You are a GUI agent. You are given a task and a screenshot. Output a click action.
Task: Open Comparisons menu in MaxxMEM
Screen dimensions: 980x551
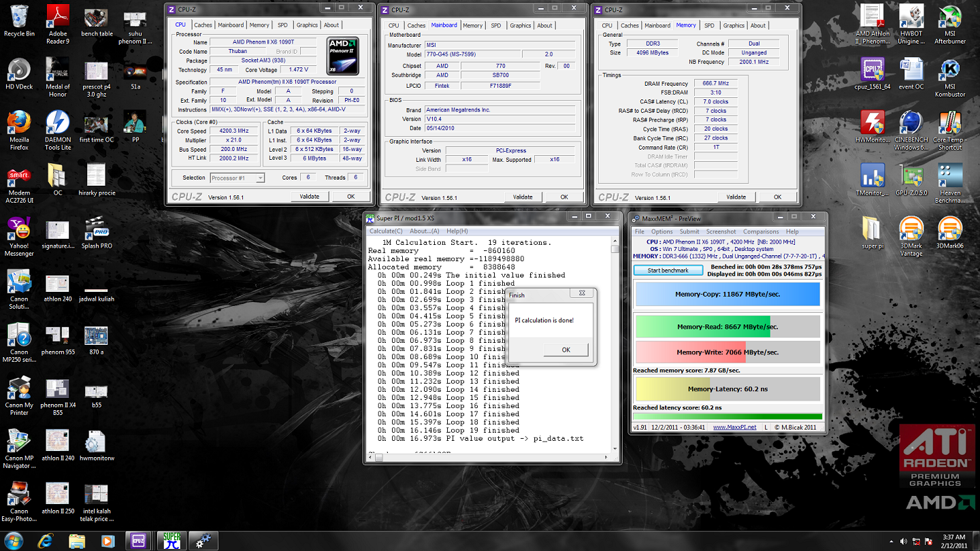click(x=761, y=231)
